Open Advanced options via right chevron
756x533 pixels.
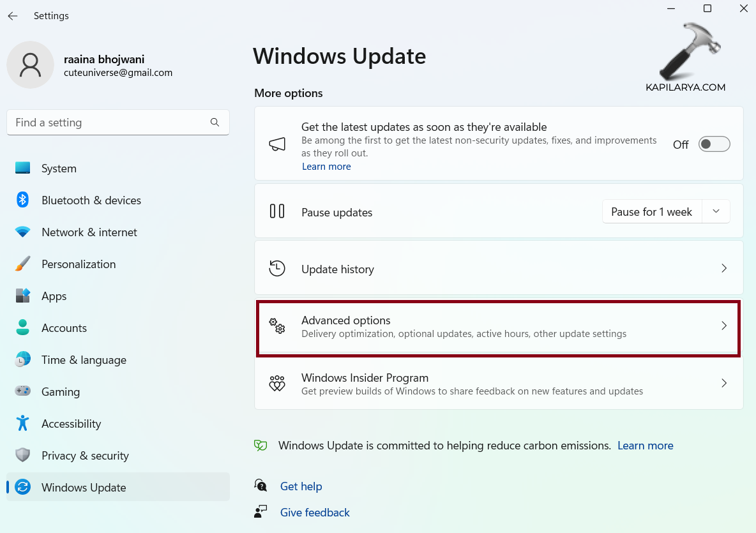[x=723, y=326]
